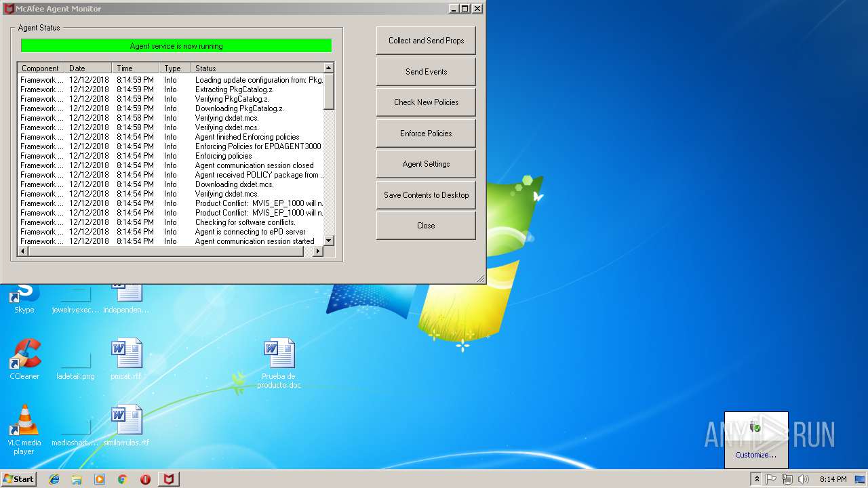Screen dimensions: 868x488
Task: Select the independen... document icon on desktop
Action: pyautogui.click(x=126, y=297)
